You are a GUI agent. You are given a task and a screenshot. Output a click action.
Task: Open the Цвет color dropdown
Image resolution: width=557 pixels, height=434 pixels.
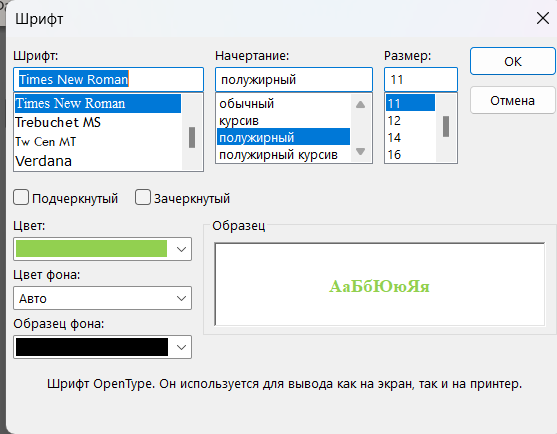tap(181, 249)
